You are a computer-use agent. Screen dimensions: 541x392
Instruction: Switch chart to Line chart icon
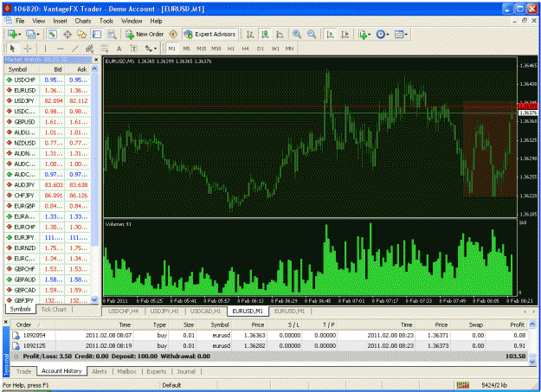tap(280, 34)
